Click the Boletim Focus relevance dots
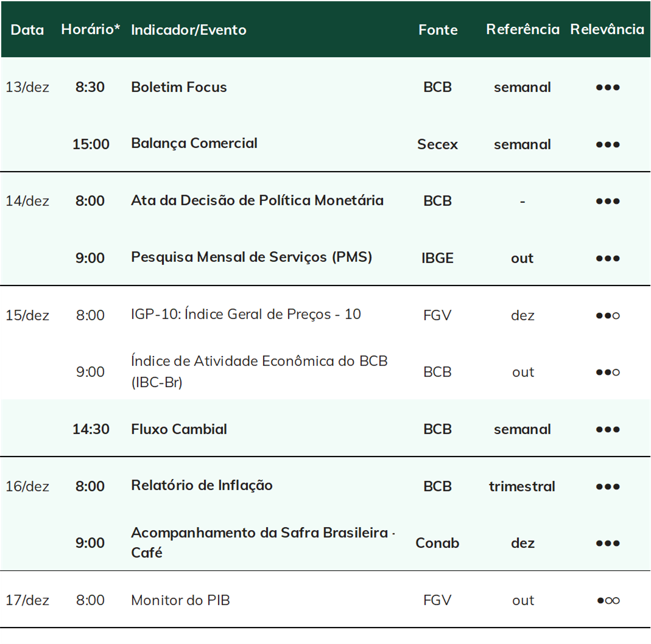This screenshot has width=651, height=644. tap(608, 88)
